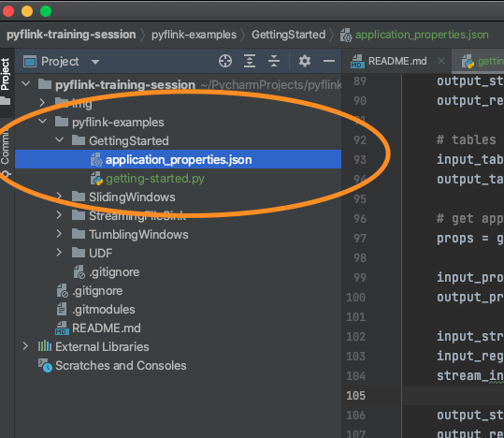Screen dimensions: 504x438
Task: Open the Project view dropdown arrow
Action: 95,62
